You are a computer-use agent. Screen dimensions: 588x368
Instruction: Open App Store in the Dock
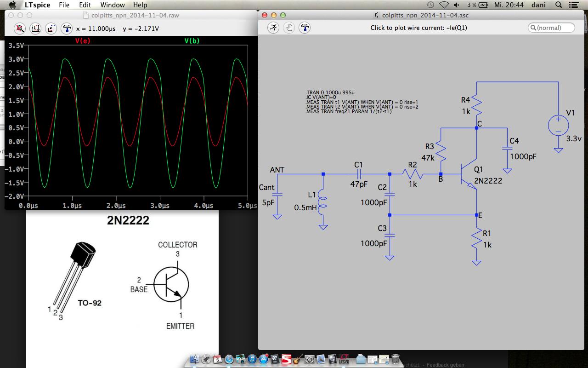[x=264, y=359]
